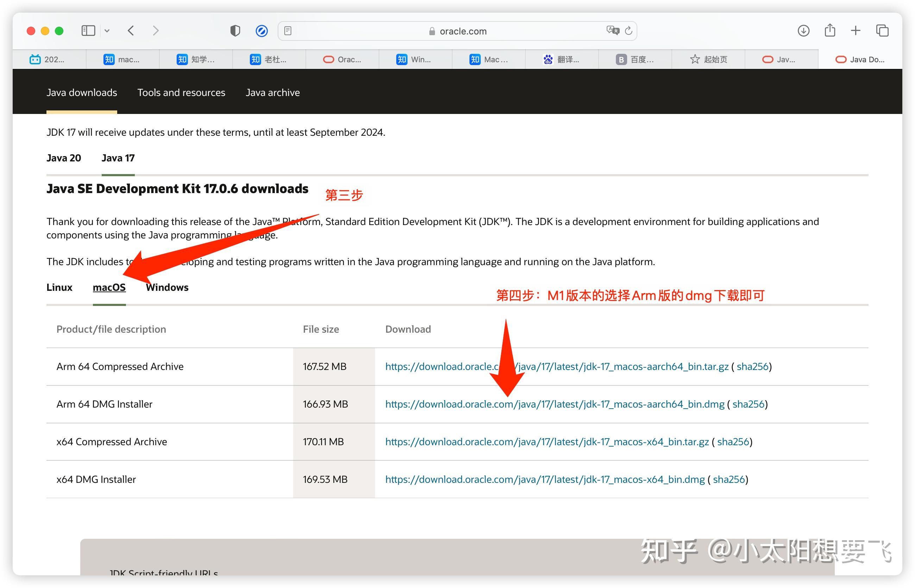Click the privacy shield icon
915x588 pixels.
(235, 31)
